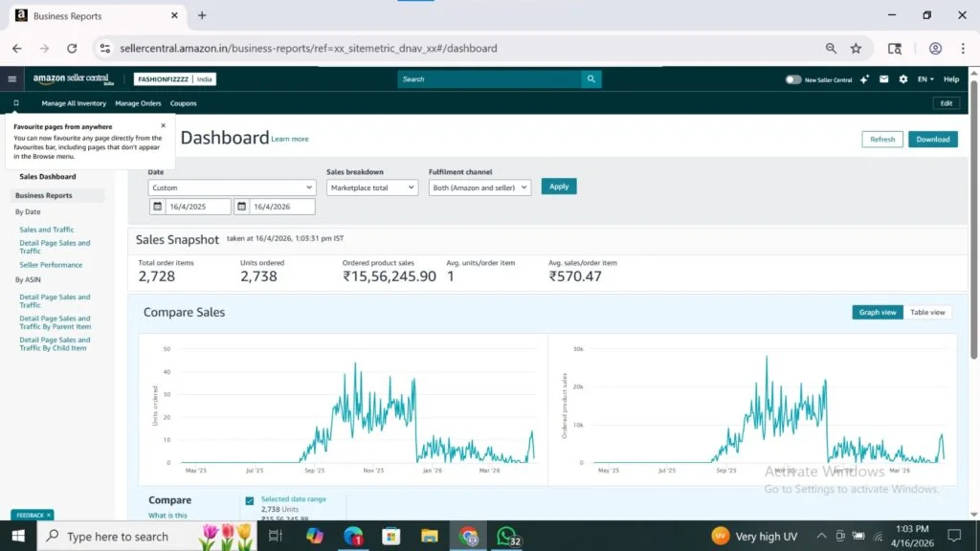Viewport: 980px width, 551px height.
Task: Open Windows Start menu
Action: pos(18,536)
